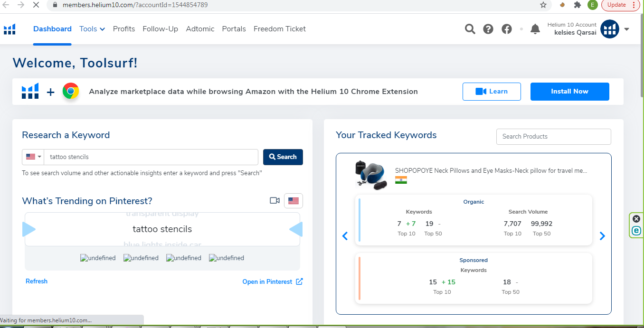The image size is (644, 328).
Task: Open the marketplace country flag dropdown
Action: 34,157
